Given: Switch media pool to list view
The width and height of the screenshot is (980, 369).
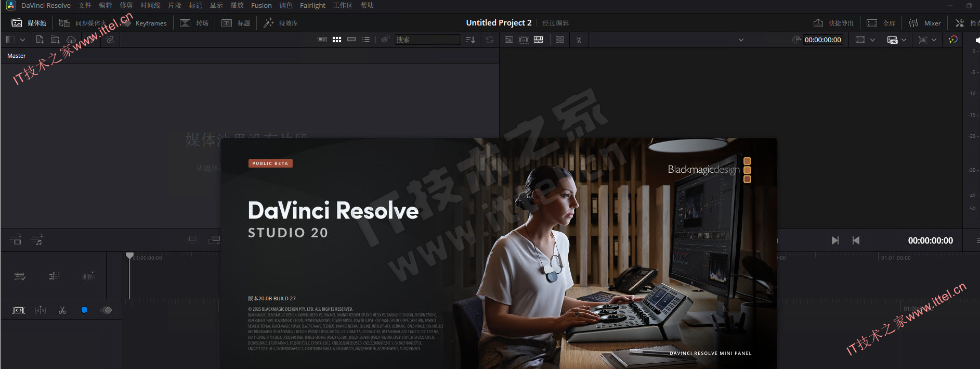Looking at the screenshot, I should coord(366,40).
